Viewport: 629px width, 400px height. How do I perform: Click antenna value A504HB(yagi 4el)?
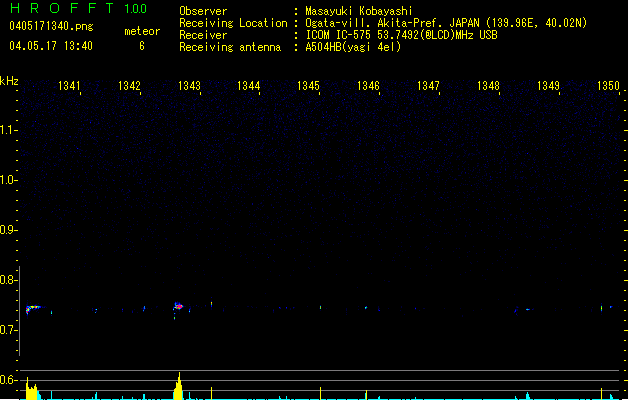[x=353, y=47]
